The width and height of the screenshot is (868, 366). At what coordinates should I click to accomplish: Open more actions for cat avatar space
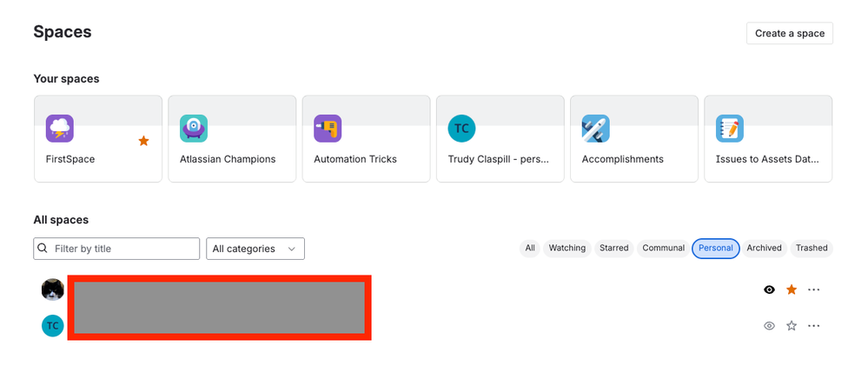tap(813, 289)
